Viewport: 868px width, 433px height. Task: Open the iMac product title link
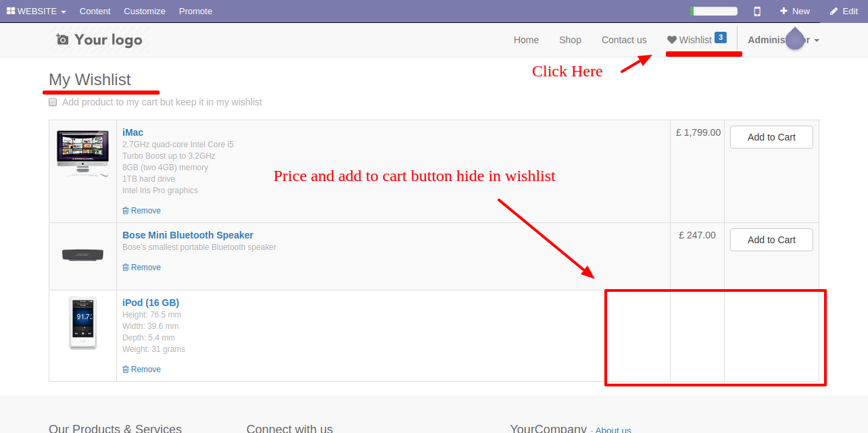point(132,132)
